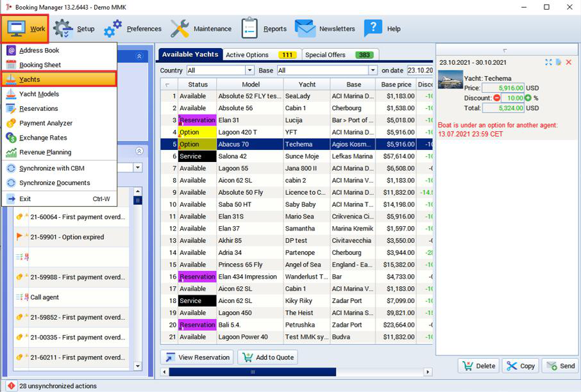Image resolution: width=581 pixels, height=392 pixels.
Task: Select the Bali 5.4. Petrushka row
Action: (296, 325)
